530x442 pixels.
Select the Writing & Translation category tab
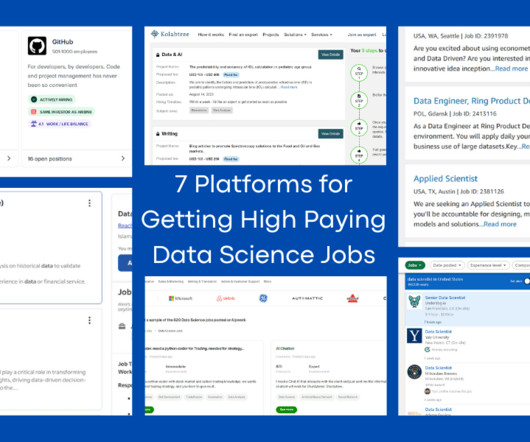202,281
